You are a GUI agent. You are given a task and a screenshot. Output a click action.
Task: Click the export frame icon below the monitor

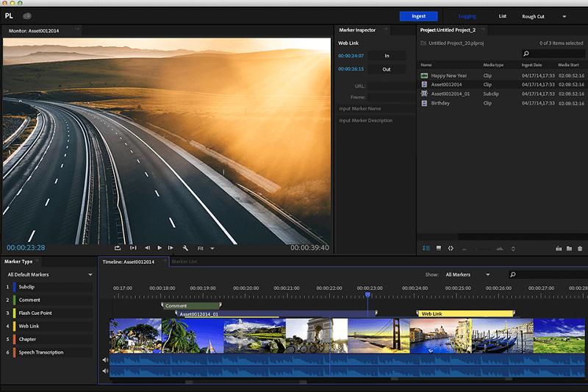118,248
